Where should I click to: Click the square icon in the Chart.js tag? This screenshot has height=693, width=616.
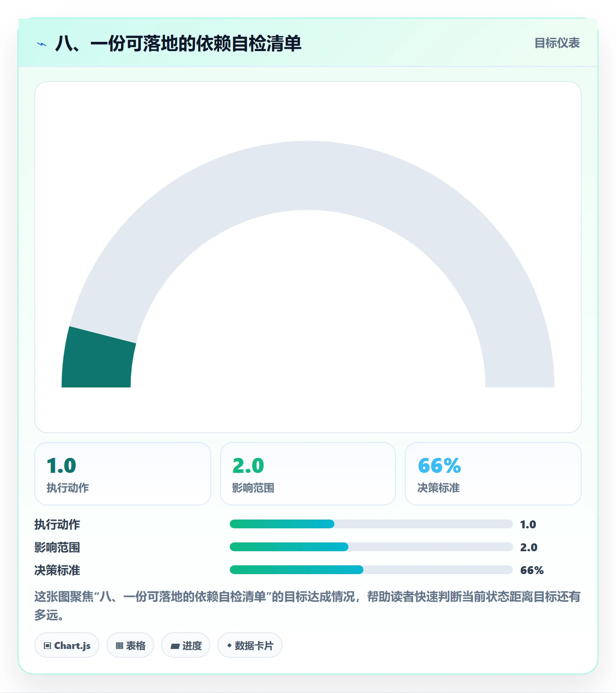point(48,646)
